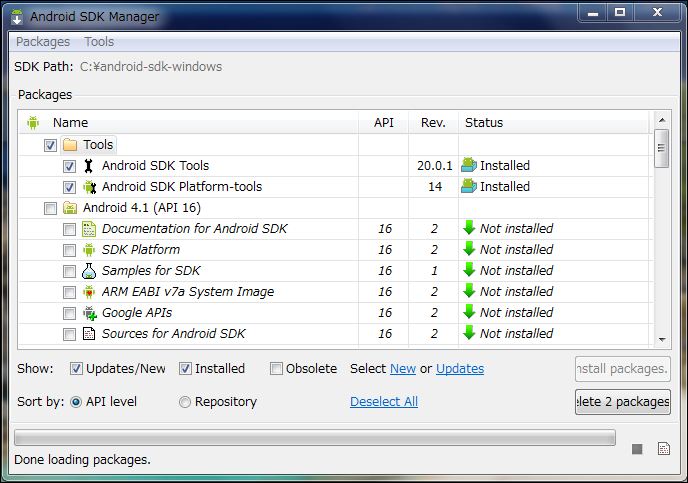
Task: Select the Tools tree row label
Action: pyautogui.click(x=98, y=145)
